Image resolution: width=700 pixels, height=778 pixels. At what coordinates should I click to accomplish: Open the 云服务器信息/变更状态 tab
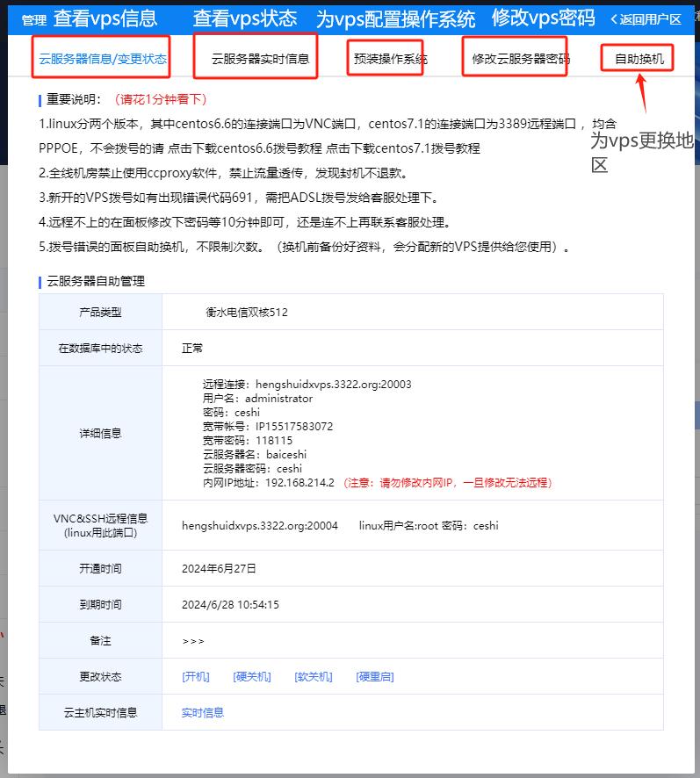[103, 59]
